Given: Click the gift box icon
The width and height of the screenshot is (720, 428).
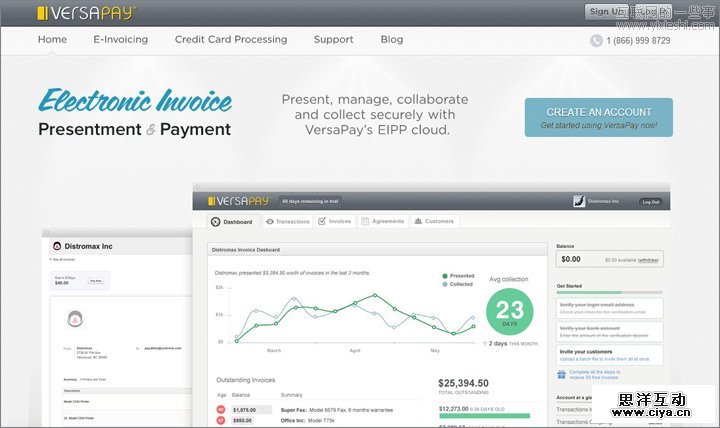Looking at the screenshot, I should pos(562,374).
